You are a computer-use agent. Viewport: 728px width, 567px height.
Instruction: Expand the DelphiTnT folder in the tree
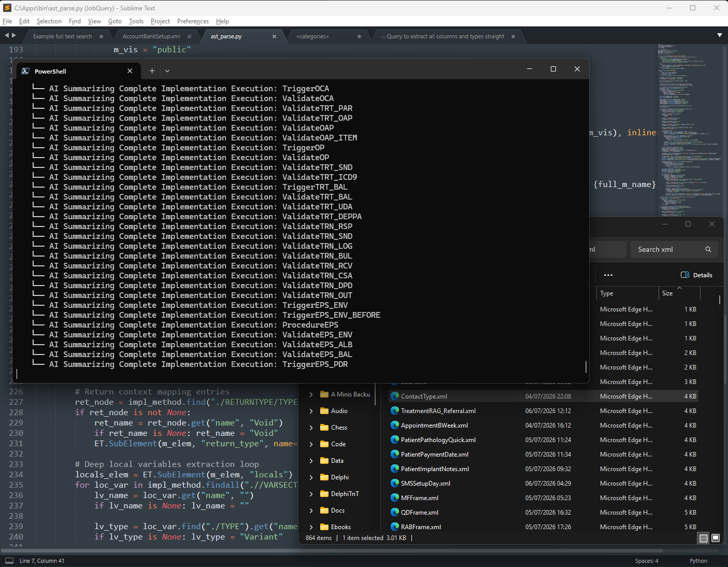[x=311, y=494]
